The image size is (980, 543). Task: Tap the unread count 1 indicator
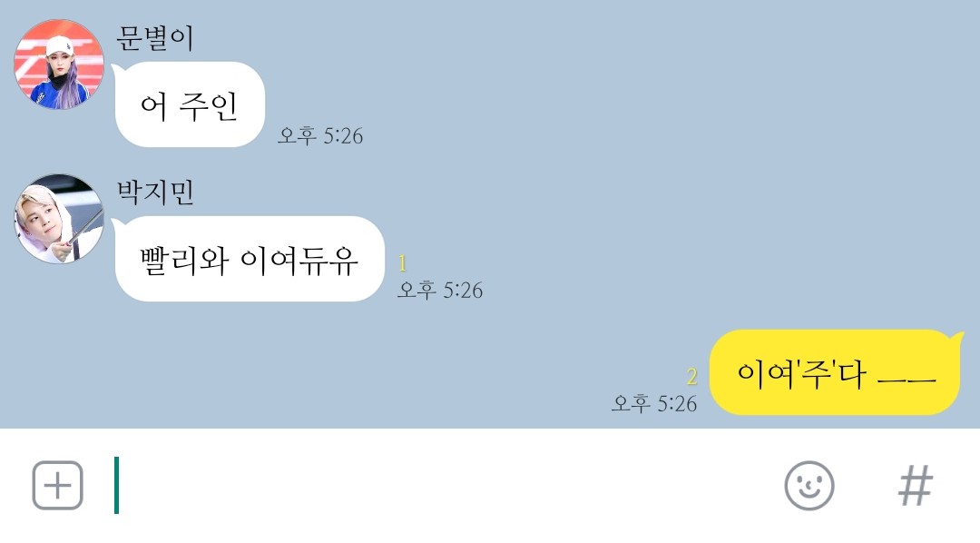(x=403, y=263)
